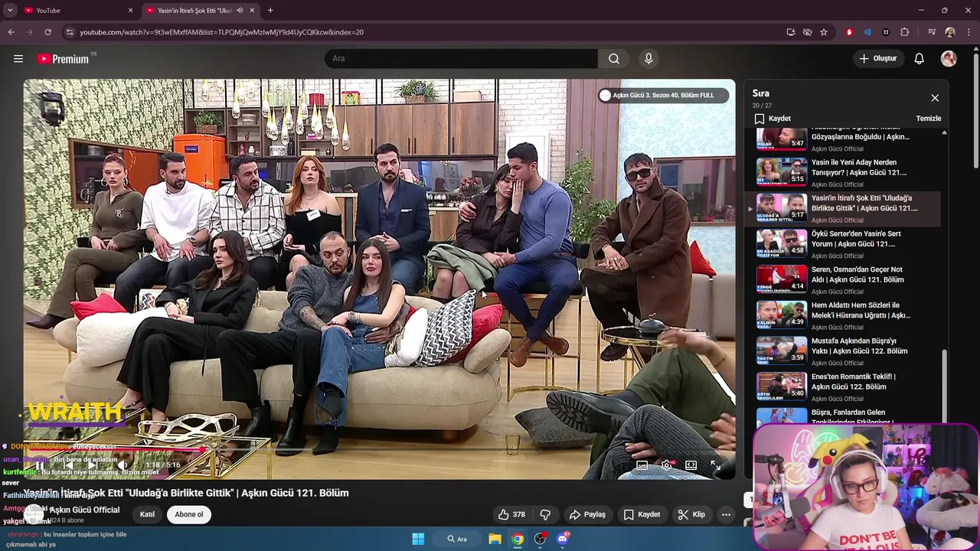Go back in browser history
The width and height of the screenshot is (980, 551).
11,32
